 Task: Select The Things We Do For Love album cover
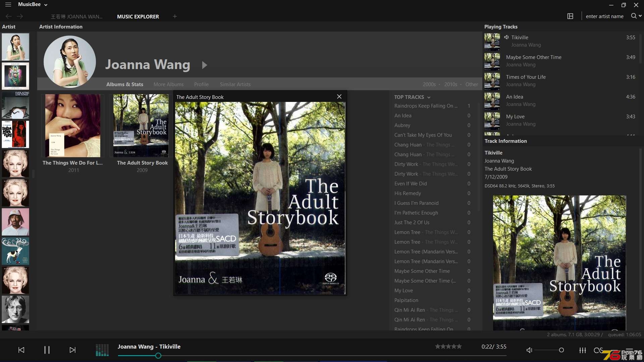click(73, 125)
